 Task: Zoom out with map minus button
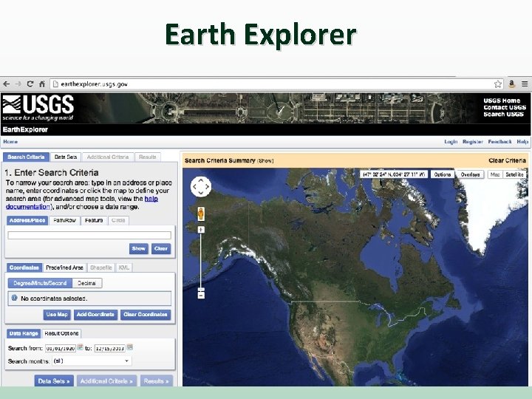click(201, 295)
